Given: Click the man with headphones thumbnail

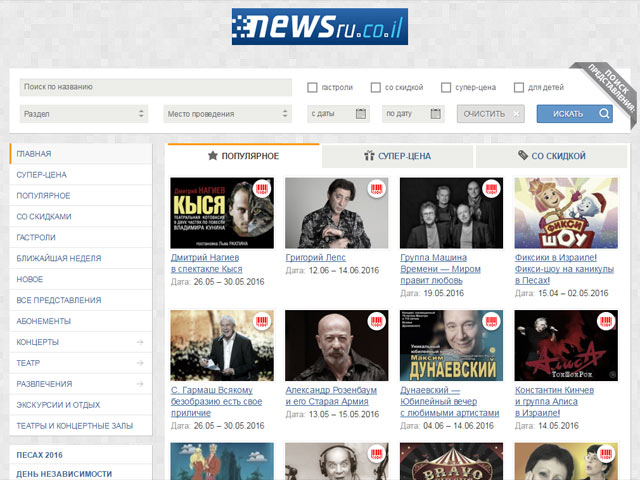Looking at the screenshot, I should tap(337, 461).
